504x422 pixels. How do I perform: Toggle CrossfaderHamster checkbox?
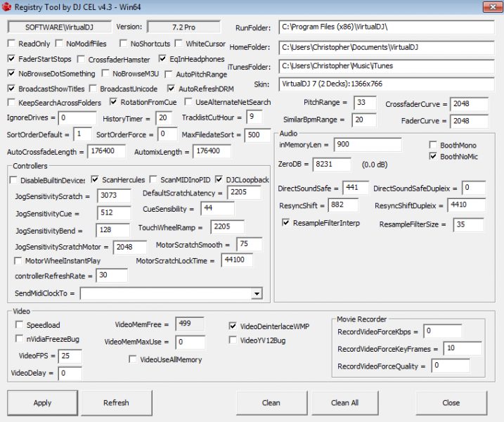pos(81,60)
